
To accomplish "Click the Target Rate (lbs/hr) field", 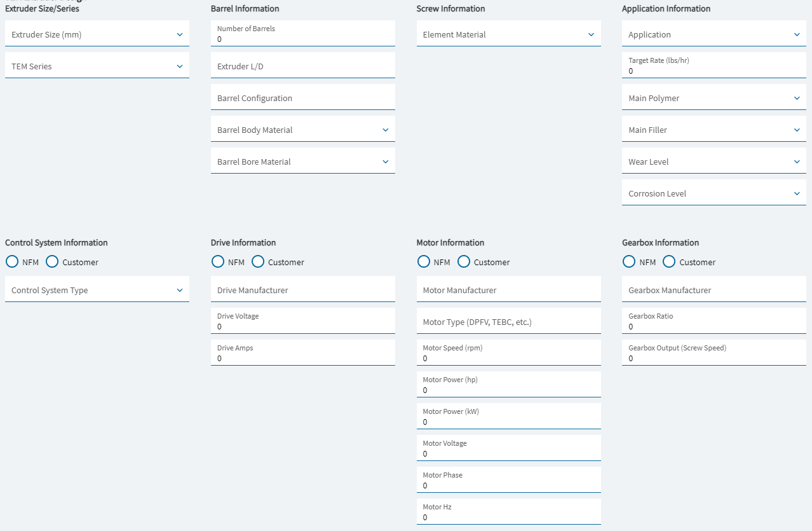I will pos(714,66).
